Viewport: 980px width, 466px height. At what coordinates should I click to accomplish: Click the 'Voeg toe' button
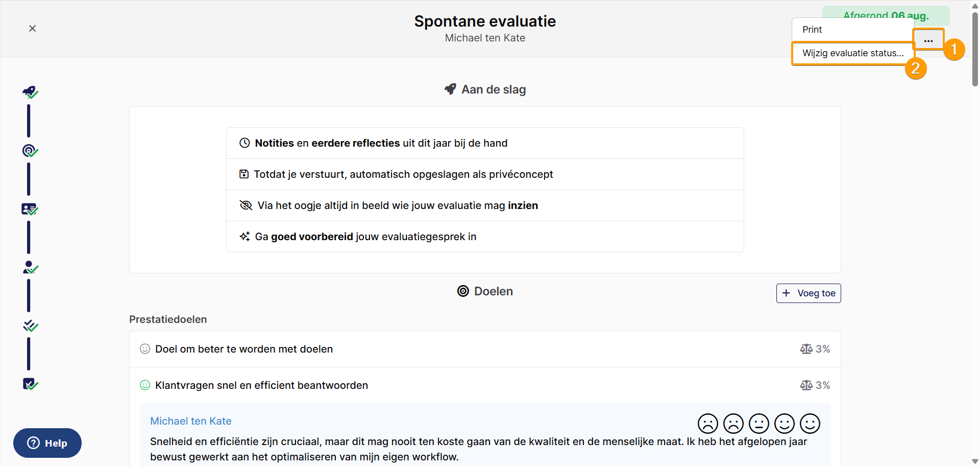(808, 293)
